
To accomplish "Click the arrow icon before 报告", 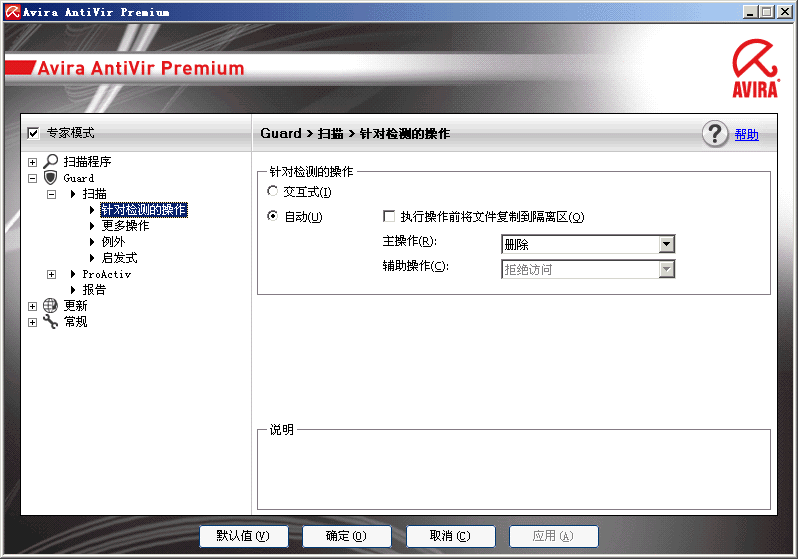I will click(x=73, y=290).
